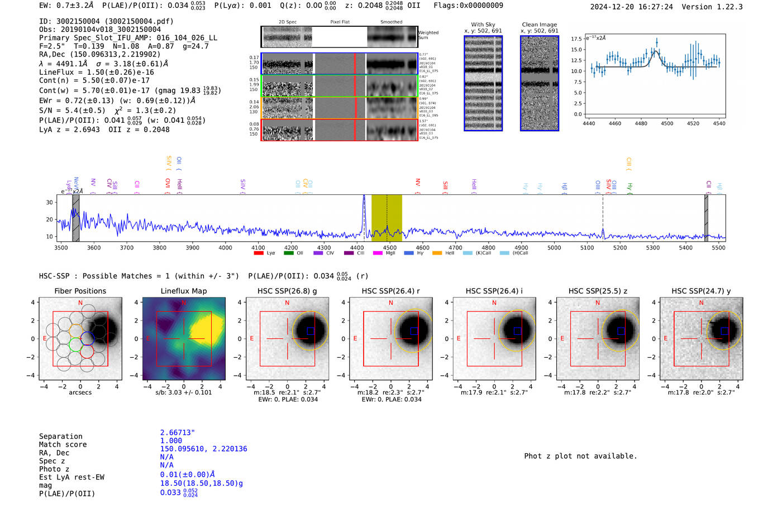Select the timestamp "2024-12-20 16:27:24"
This screenshot has height=532, width=782.
632,7
